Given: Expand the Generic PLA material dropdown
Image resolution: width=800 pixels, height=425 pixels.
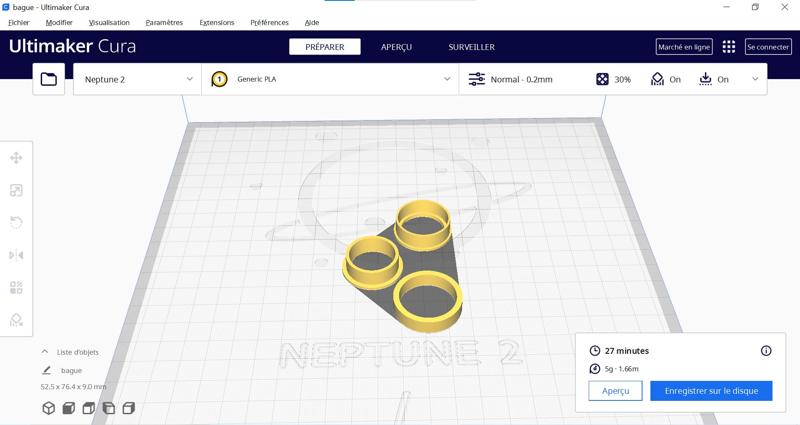Looking at the screenshot, I should [x=330, y=79].
